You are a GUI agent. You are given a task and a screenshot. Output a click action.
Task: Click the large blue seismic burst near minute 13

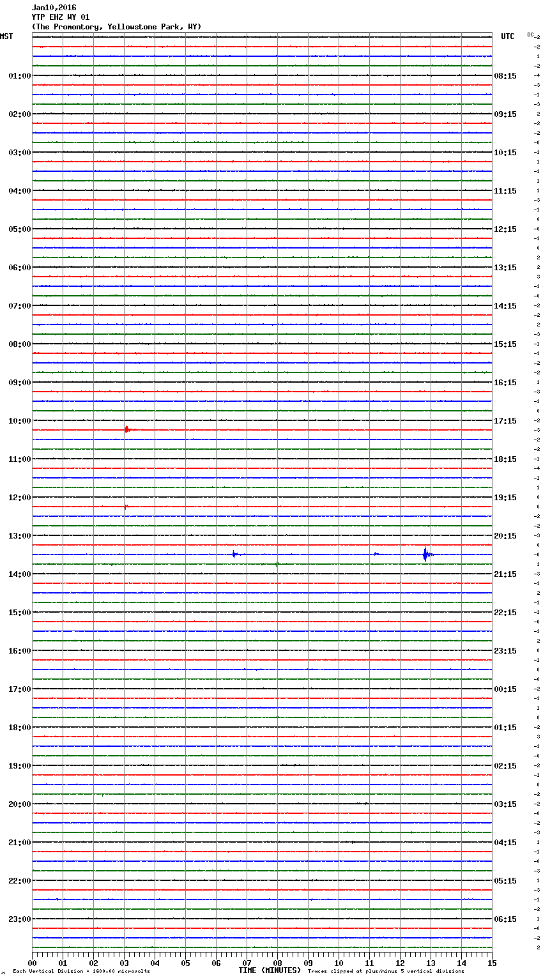pos(425,555)
